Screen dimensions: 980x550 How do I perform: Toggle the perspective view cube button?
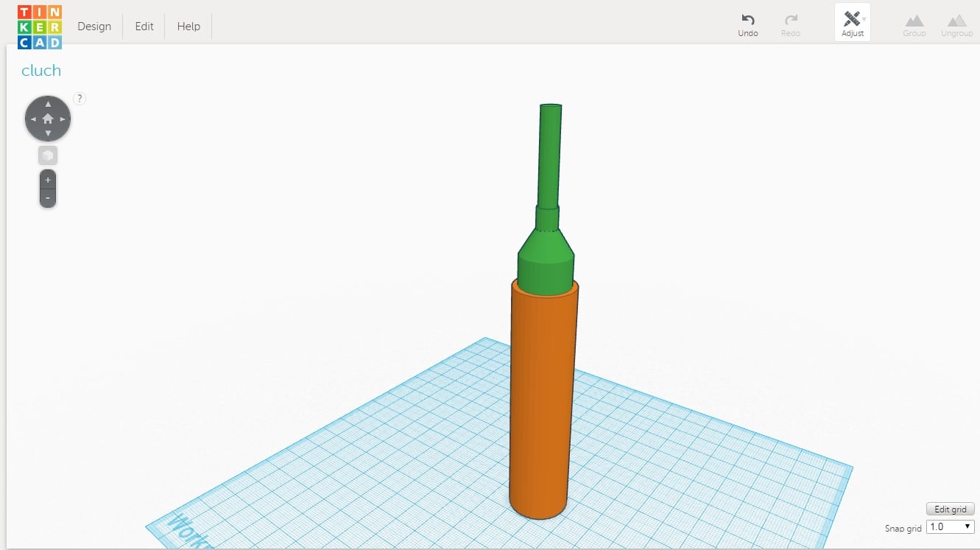click(48, 156)
